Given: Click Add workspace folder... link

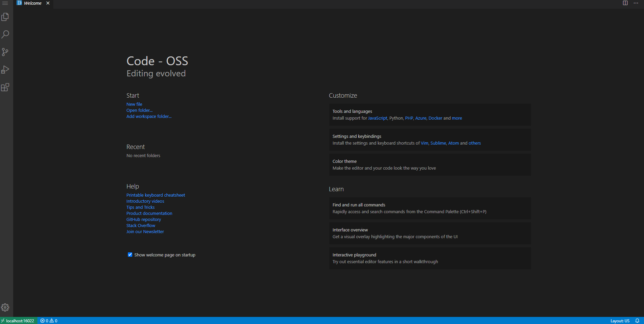Looking at the screenshot, I should 149,117.
